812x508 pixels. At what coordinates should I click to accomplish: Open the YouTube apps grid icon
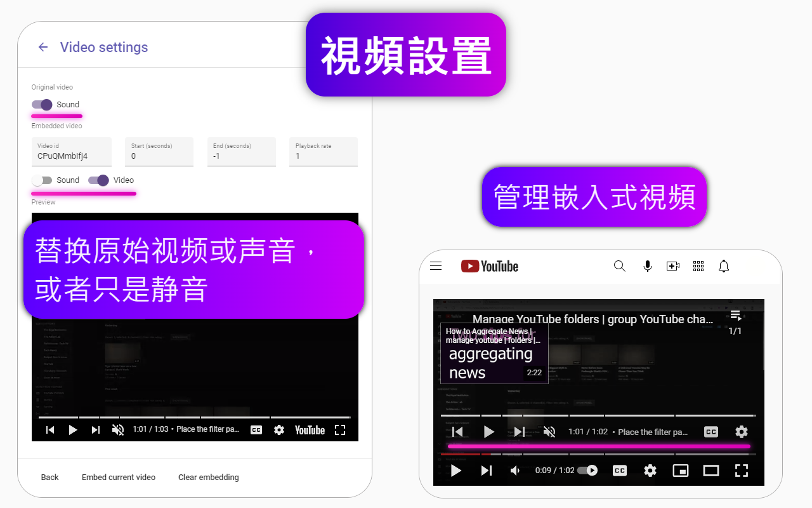point(698,266)
